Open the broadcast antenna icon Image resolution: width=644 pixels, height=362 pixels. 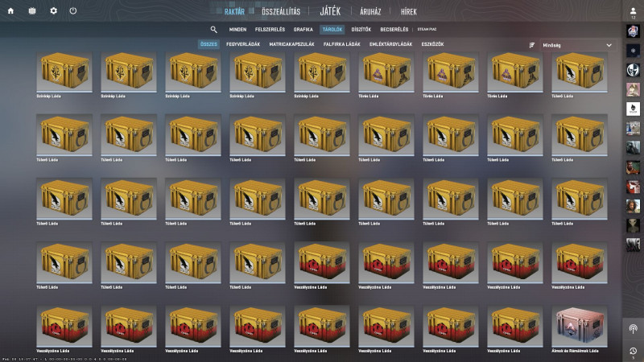(x=633, y=329)
